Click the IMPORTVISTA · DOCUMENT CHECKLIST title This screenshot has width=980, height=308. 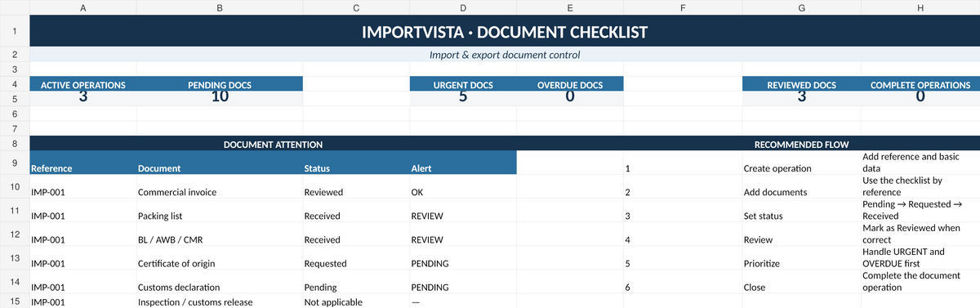[505, 33]
